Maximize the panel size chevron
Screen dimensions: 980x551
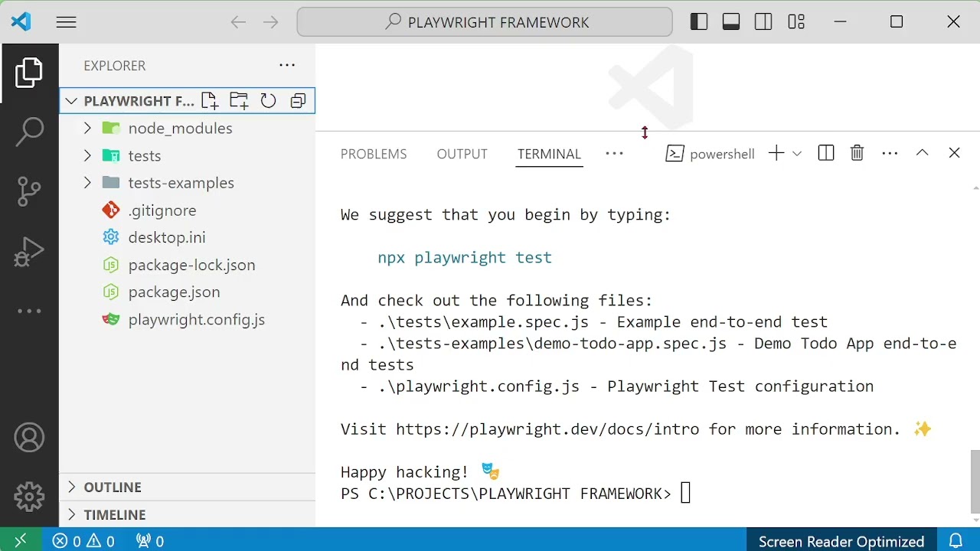click(x=922, y=153)
